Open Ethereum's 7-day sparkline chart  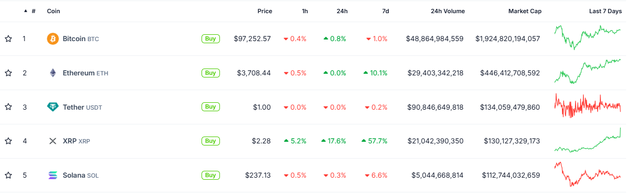pos(587,71)
